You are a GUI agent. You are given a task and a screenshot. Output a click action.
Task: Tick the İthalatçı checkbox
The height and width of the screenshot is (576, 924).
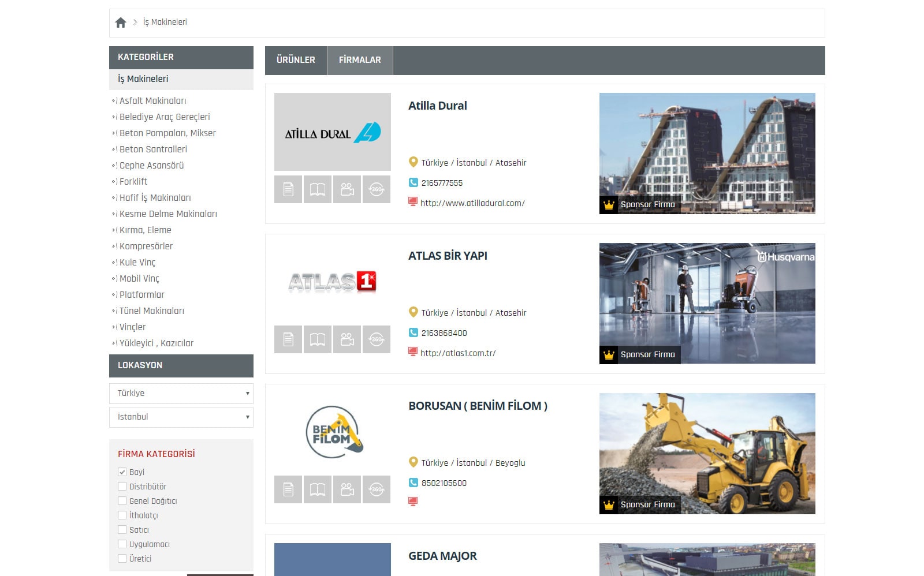pyautogui.click(x=122, y=515)
